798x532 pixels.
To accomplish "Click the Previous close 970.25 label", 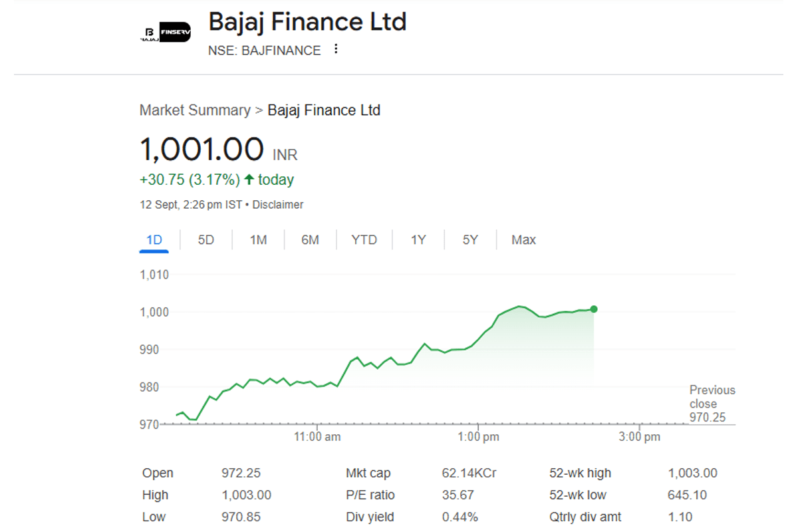I will (x=712, y=404).
